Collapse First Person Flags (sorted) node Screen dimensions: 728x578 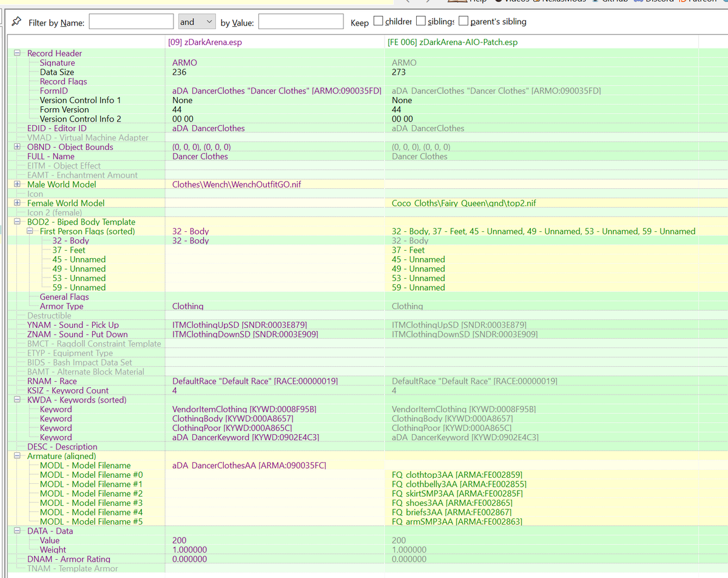[x=30, y=231]
